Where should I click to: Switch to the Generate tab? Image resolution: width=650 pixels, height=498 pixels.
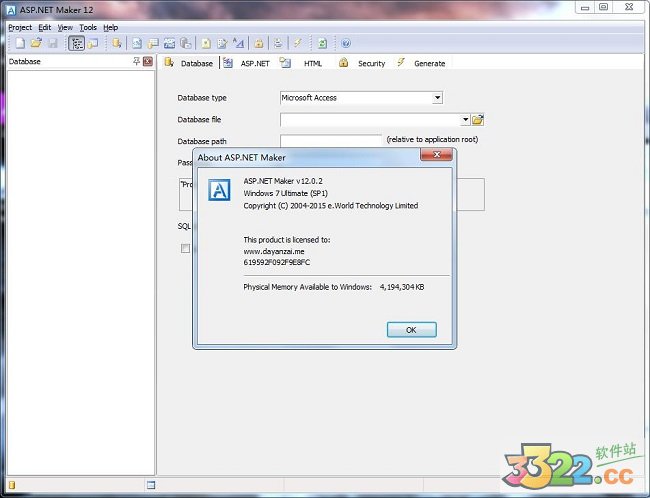(421, 63)
